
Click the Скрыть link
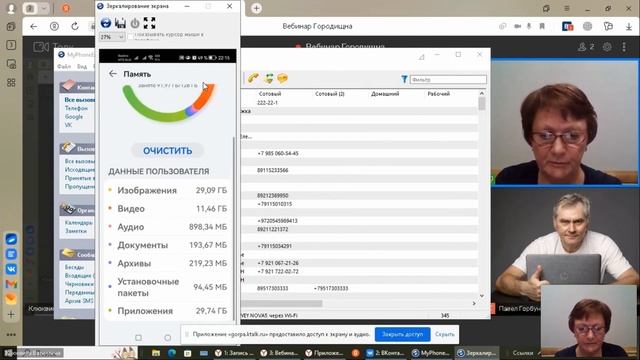pos(444,334)
